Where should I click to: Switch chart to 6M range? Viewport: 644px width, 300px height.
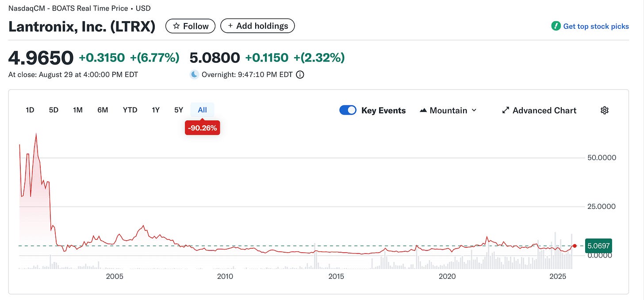coord(103,110)
